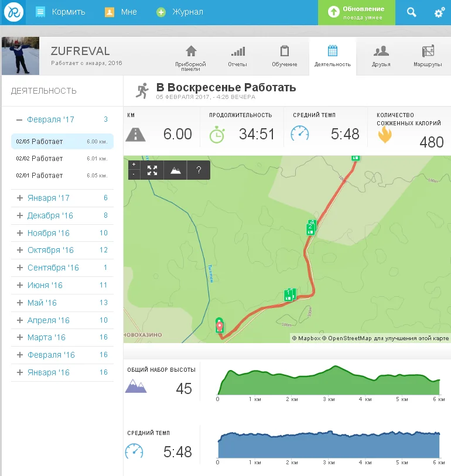
Task: Click the flame calories icon
Action: point(385,135)
